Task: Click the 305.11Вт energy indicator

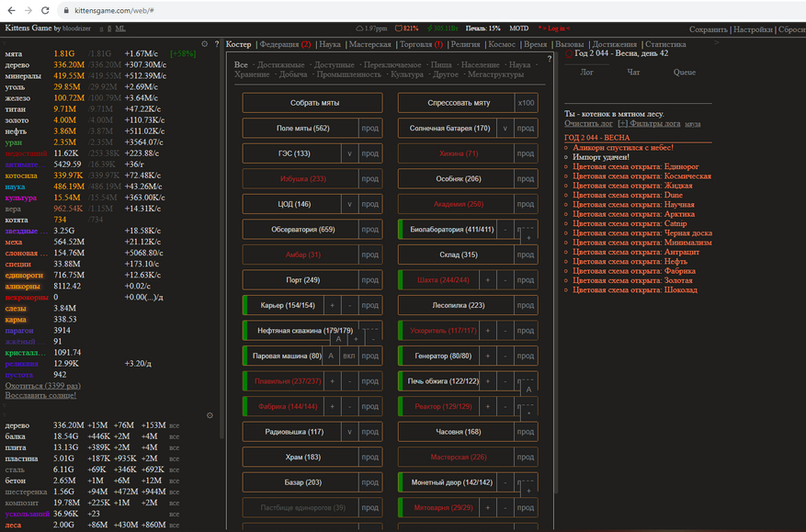Action: 443,28
